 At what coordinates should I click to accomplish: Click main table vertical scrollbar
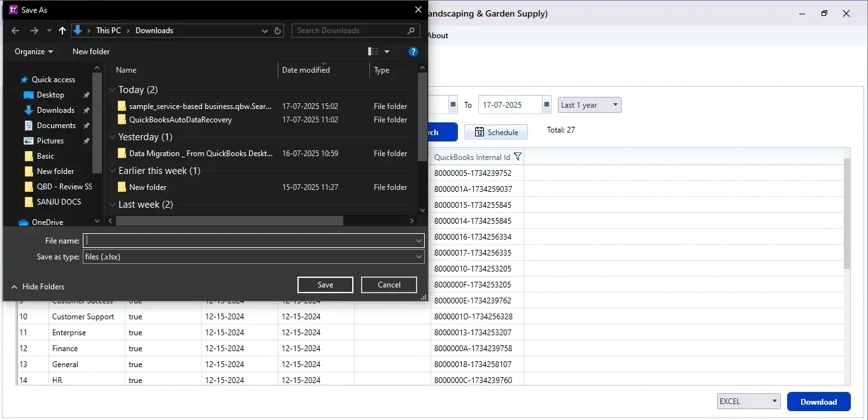point(847,214)
